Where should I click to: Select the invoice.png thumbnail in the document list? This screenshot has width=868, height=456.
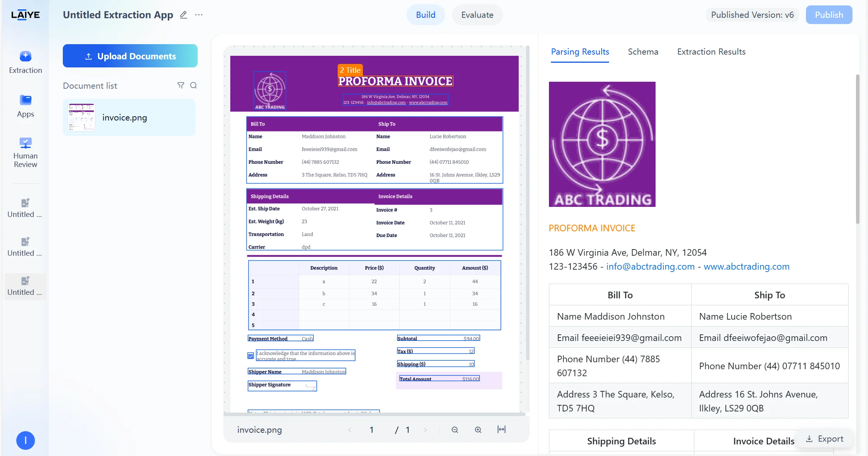[x=81, y=117]
